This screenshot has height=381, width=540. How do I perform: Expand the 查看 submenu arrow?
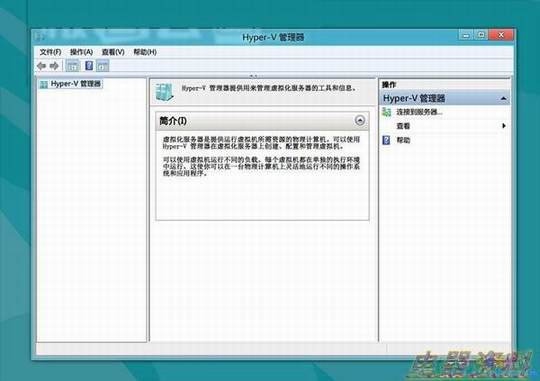click(x=504, y=126)
